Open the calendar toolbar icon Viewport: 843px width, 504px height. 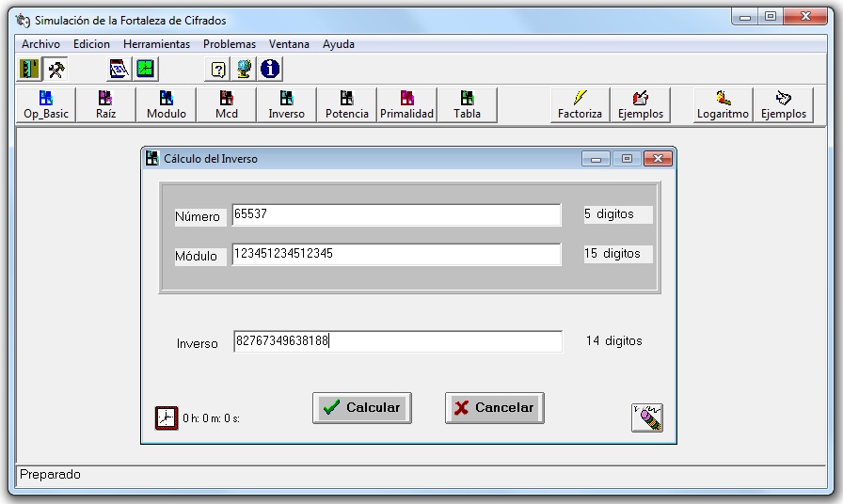(119, 69)
